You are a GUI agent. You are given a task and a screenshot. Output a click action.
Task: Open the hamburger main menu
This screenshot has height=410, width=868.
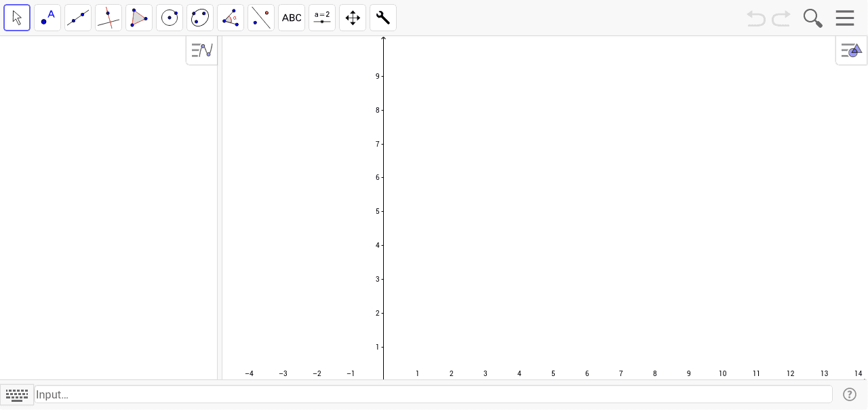845,18
